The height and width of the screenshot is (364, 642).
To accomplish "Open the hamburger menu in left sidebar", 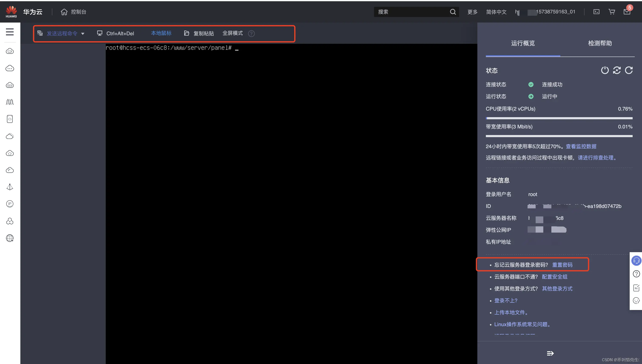I will click(x=10, y=32).
